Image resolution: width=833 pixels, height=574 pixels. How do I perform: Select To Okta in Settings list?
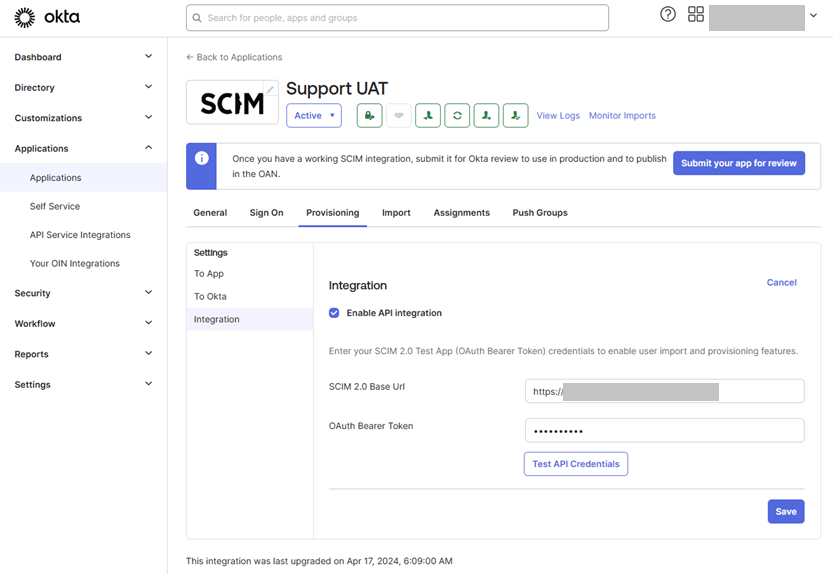210,296
